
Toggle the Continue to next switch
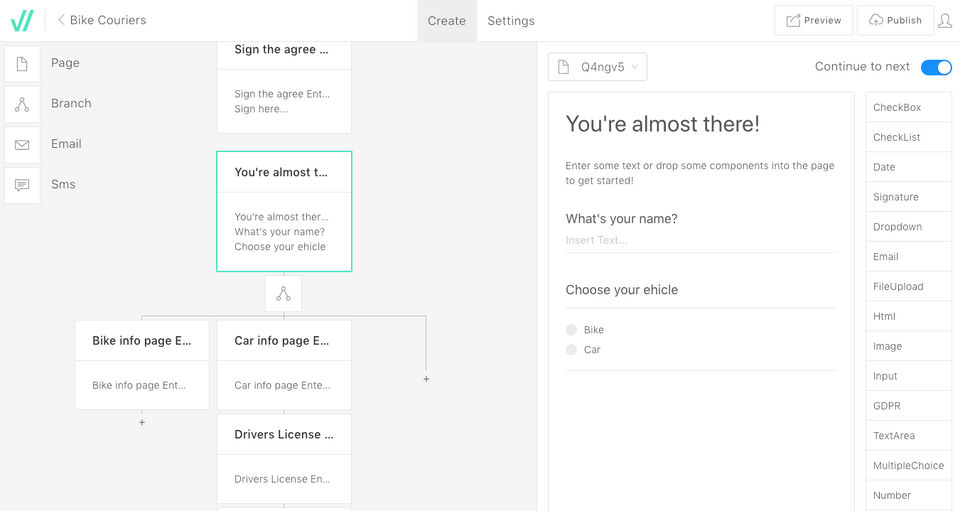pos(936,67)
